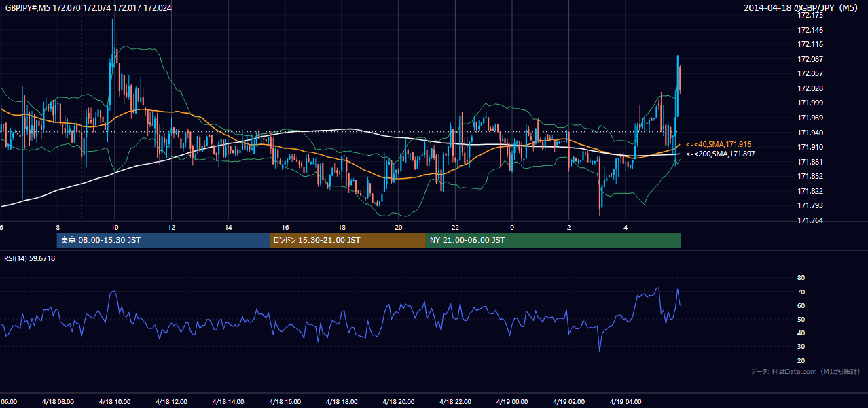868x408 pixels.
Task: Click price axis value 172.087
Action: 810,59
